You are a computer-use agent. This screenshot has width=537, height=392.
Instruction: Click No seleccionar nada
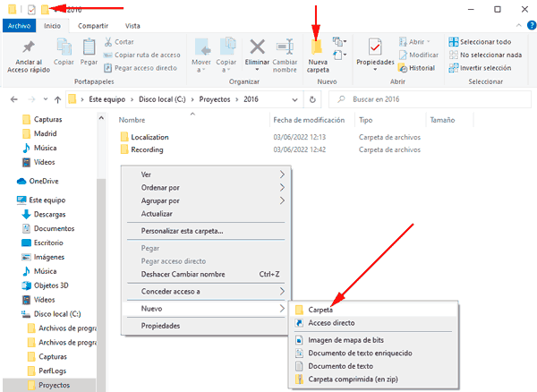click(x=485, y=55)
